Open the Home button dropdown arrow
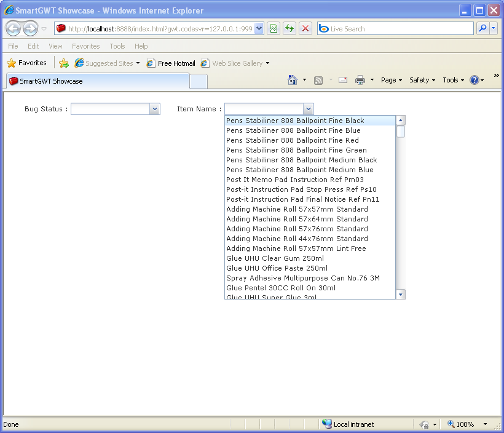 304,80
